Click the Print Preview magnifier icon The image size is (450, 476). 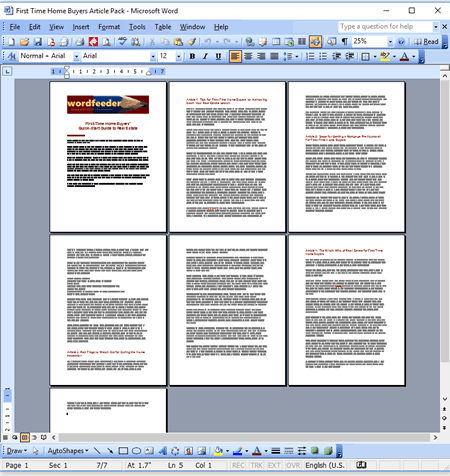(106, 42)
